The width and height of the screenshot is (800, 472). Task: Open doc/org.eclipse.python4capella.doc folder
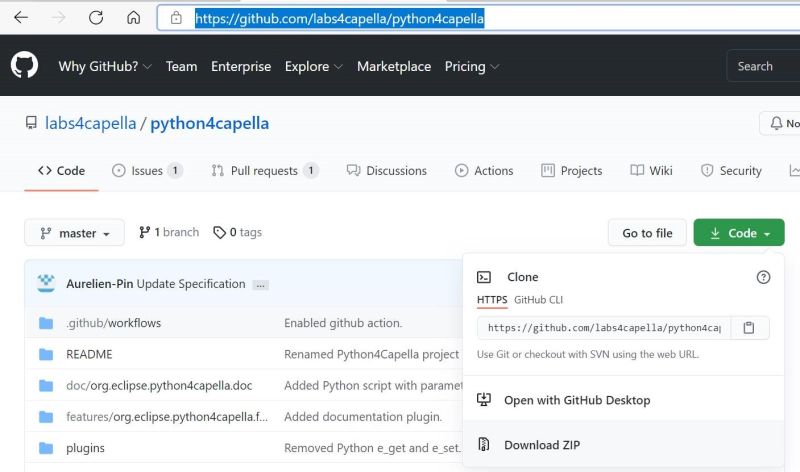(x=159, y=385)
